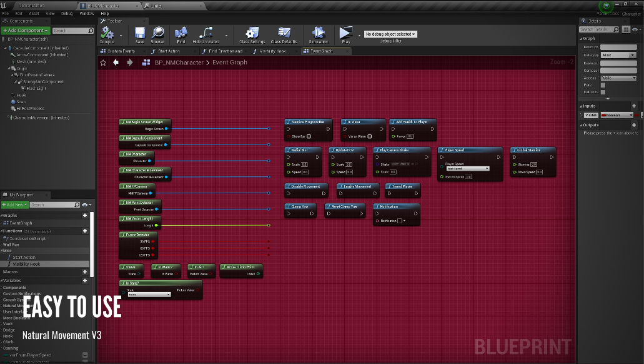Screen dimensions: 644x364
Task: Open the State dropdown on the In State node
Action: 149,295
